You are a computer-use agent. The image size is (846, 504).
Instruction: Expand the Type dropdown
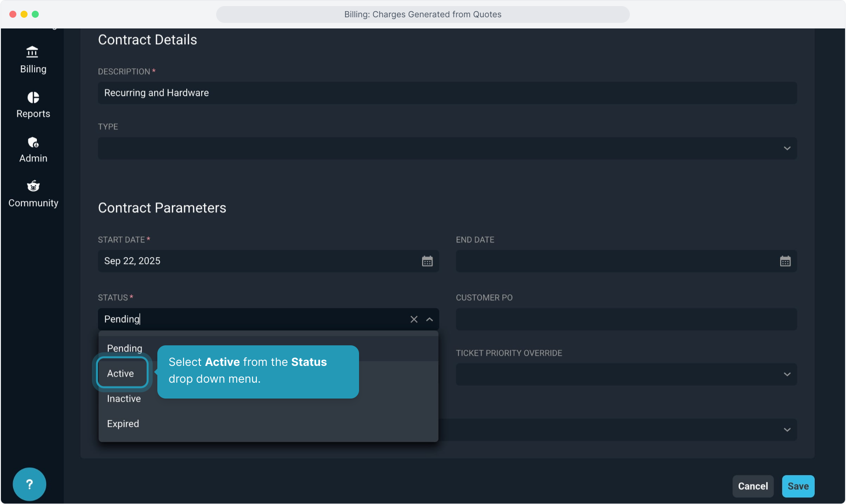(x=787, y=148)
